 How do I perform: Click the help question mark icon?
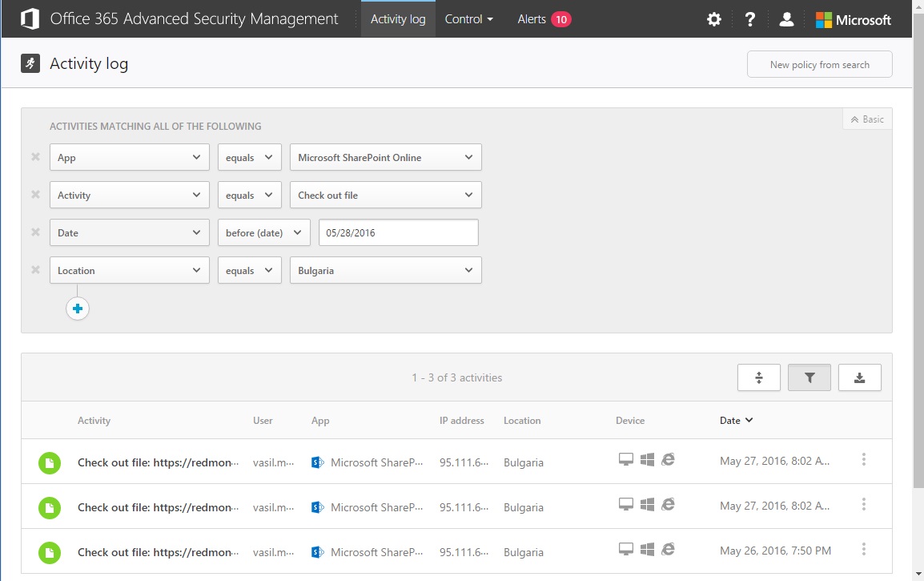coord(749,19)
